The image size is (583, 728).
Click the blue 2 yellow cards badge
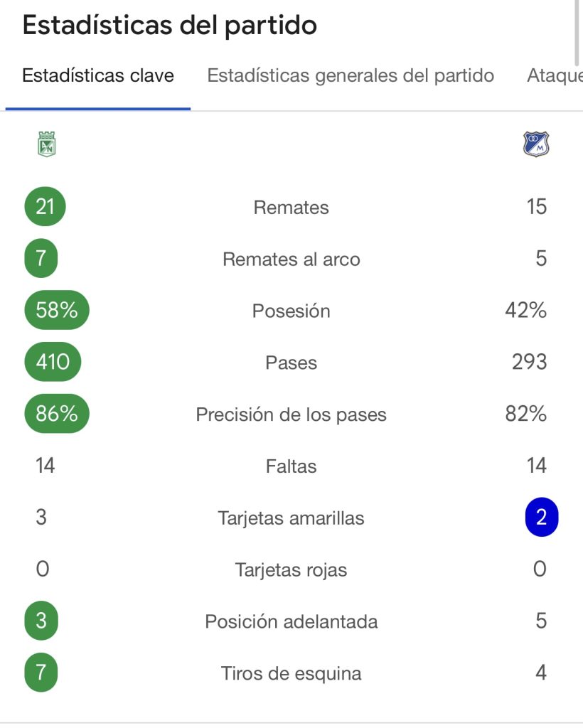click(541, 517)
